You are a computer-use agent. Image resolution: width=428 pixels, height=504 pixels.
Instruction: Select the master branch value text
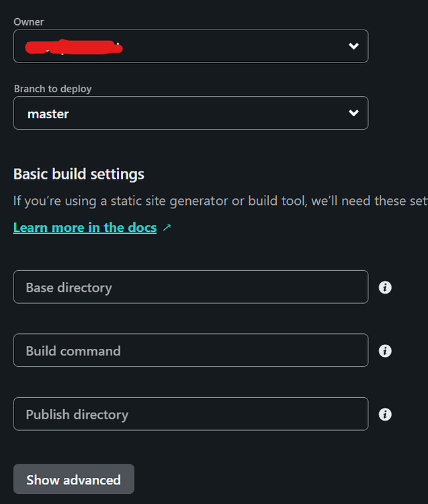pos(48,114)
